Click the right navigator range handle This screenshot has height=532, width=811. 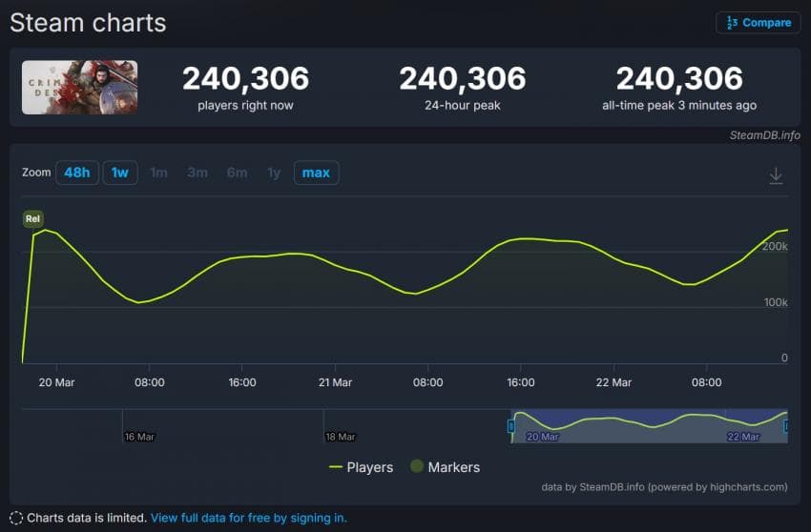coord(786,426)
